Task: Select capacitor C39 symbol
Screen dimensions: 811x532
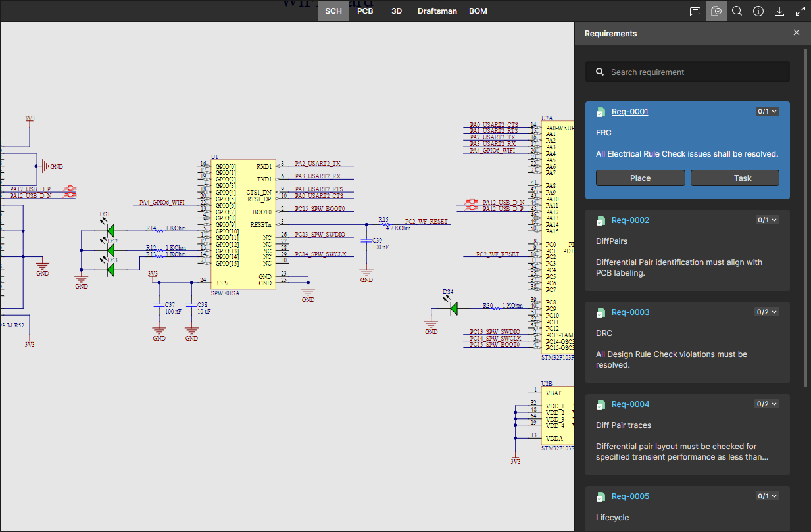Action: coord(366,241)
